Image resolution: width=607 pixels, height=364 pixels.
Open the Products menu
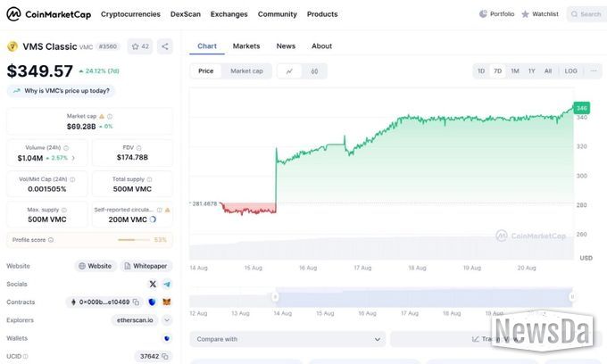[322, 14]
